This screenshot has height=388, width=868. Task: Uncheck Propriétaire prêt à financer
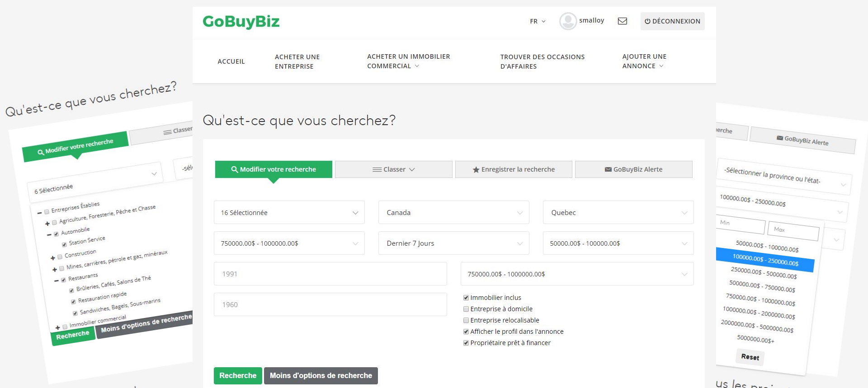click(x=466, y=343)
